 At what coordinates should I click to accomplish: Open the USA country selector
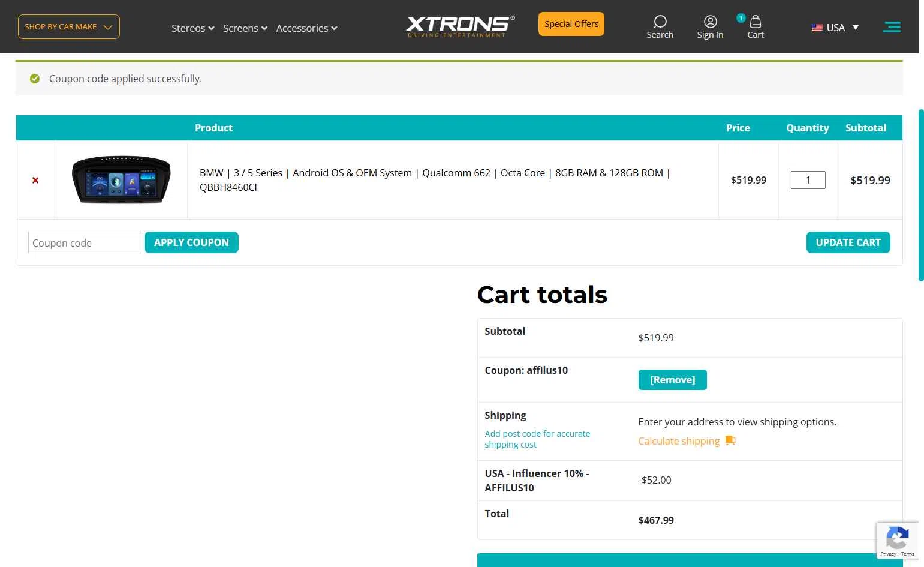click(835, 28)
